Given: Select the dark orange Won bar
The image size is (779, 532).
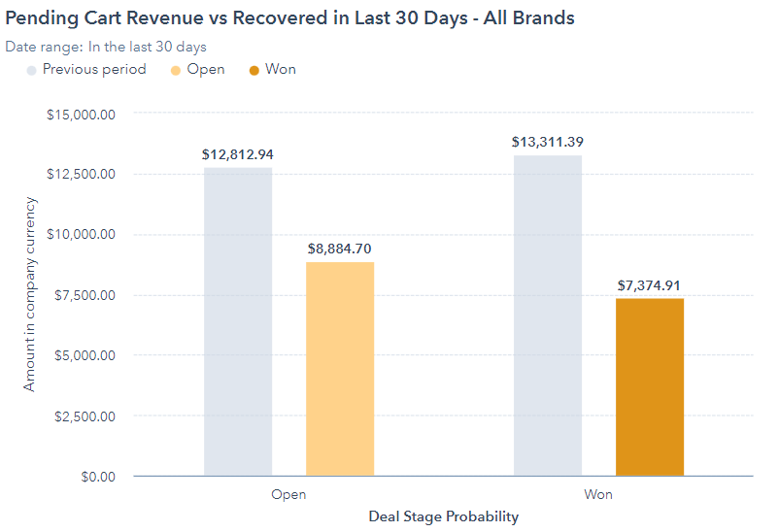Looking at the screenshot, I should [650, 387].
